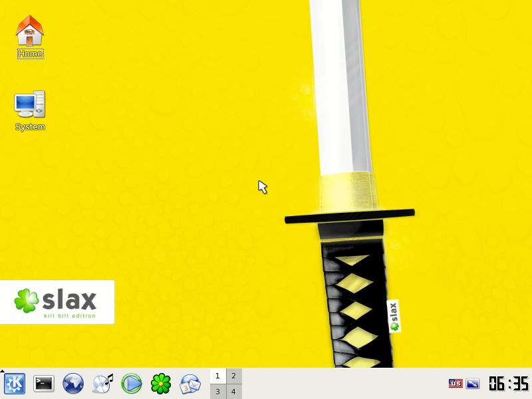Click the small panel arrow above K menu
Image resolution: width=532 pixels, height=399 pixels.
(x=3, y=371)
